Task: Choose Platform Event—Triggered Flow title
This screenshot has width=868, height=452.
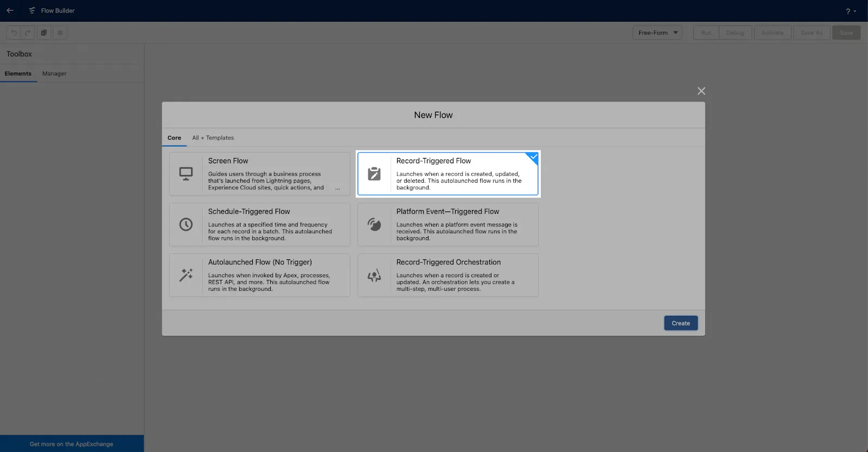Action: [x=448, y=212]
